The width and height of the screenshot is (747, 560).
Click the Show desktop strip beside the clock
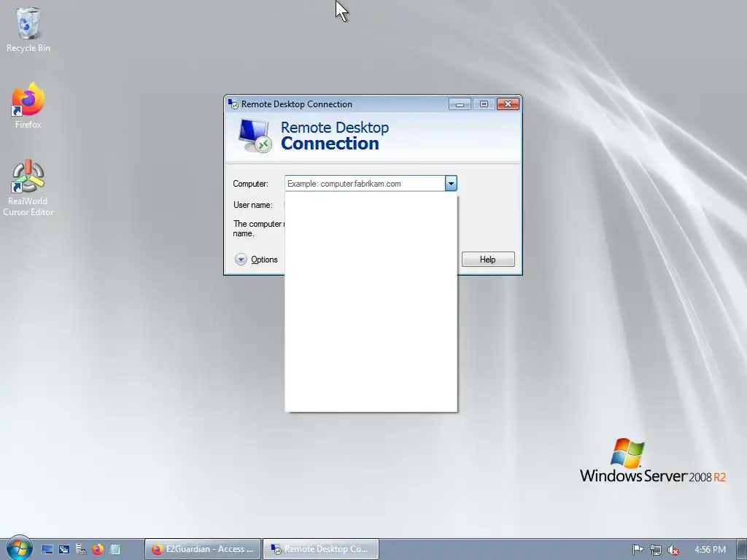742,549
